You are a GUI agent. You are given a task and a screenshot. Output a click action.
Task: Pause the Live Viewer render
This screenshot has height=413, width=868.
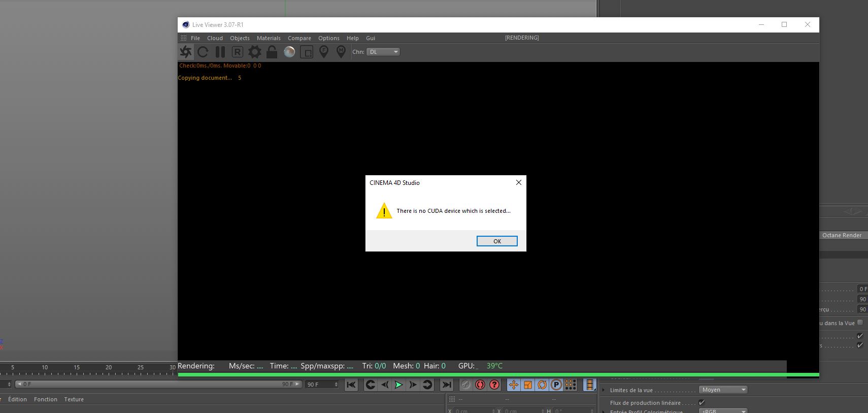click(220, 52)
